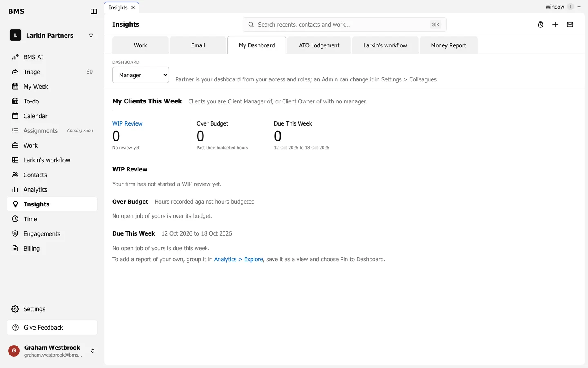
Task: Click the Give Feedback button
Action: pos(52,328)
